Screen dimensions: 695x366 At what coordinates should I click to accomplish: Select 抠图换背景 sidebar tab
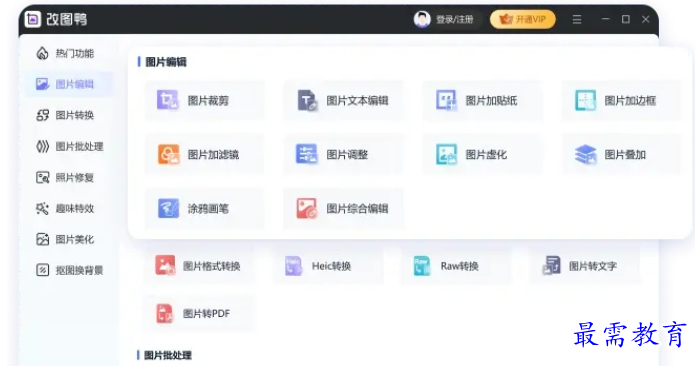pyautogui.click(x=70, y=270)
